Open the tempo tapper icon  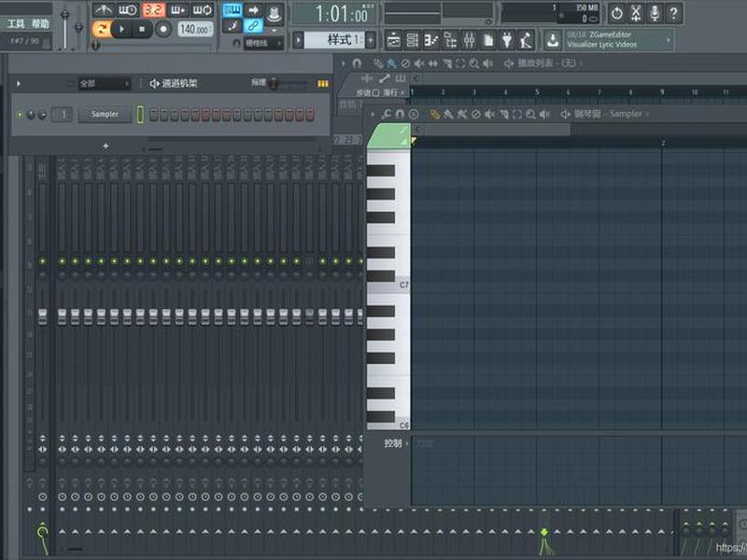pyautogui.click(x=526, y=40)
